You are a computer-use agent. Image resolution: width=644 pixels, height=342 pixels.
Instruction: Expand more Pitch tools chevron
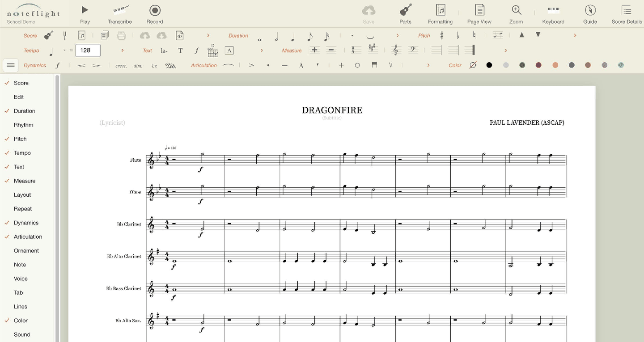pos(575,35)
